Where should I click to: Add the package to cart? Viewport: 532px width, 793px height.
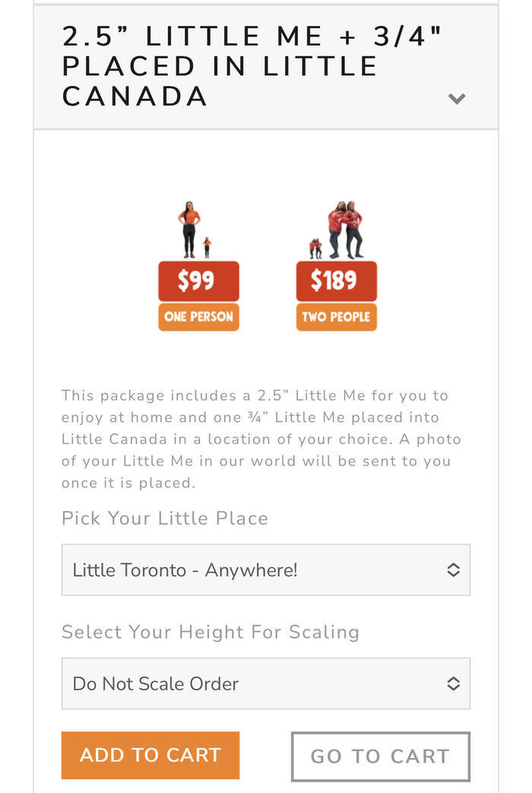point(150,755)
